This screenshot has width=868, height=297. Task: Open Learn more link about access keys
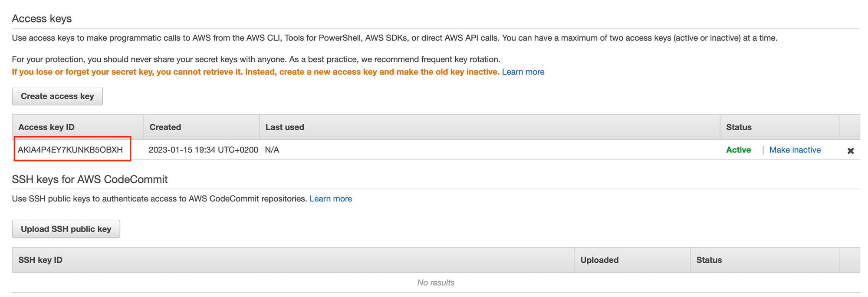523,72
